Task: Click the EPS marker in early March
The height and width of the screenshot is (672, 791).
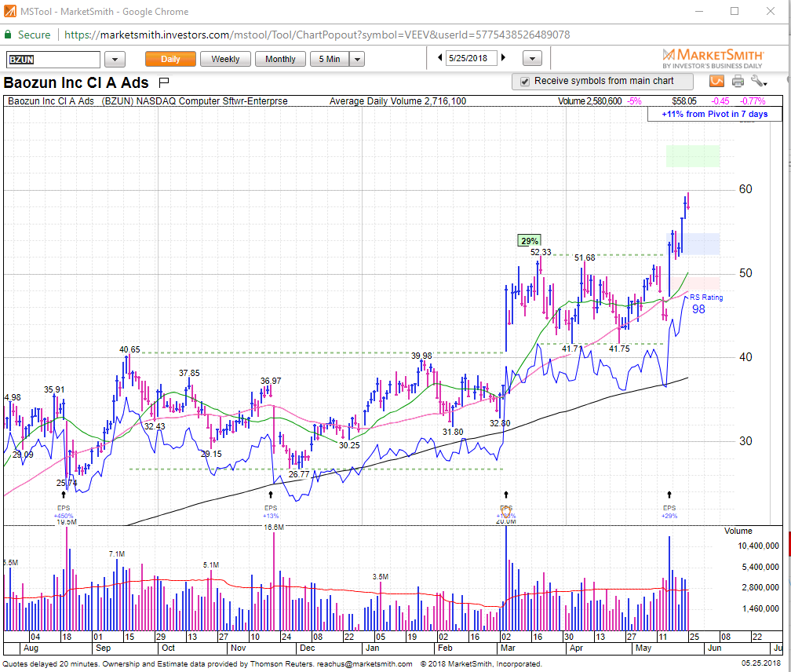Action: [x=506, y=511]
